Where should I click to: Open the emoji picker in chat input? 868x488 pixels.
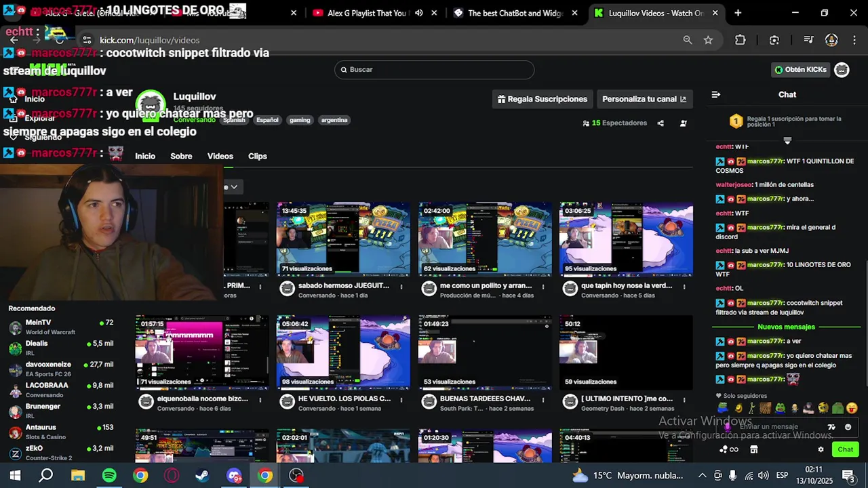pos(848,427)
